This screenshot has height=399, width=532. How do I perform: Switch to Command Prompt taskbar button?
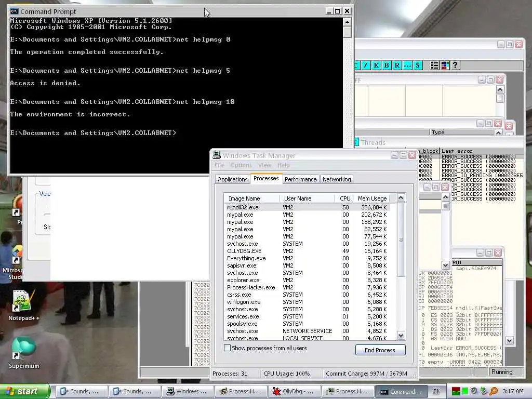tap(401, 391)
